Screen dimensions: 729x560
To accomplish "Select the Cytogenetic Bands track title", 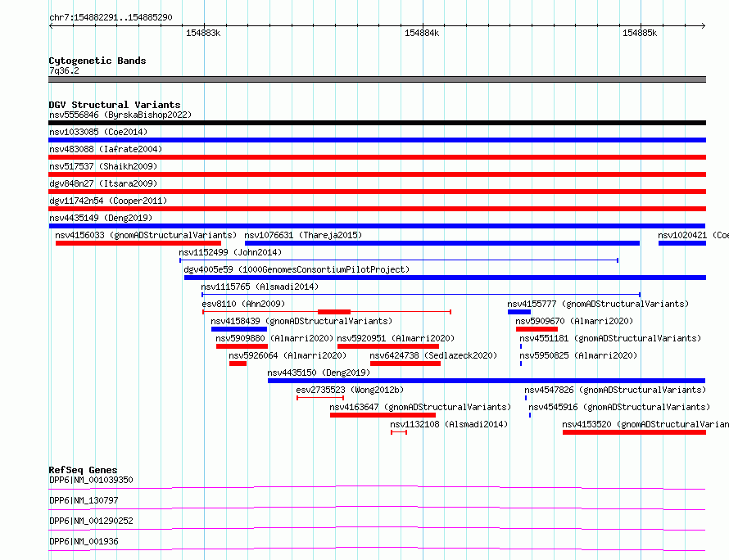I will point(97,61).
